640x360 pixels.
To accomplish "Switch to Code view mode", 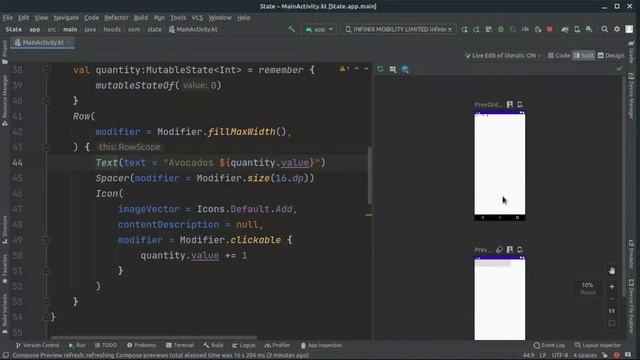I will pos(559,56).
